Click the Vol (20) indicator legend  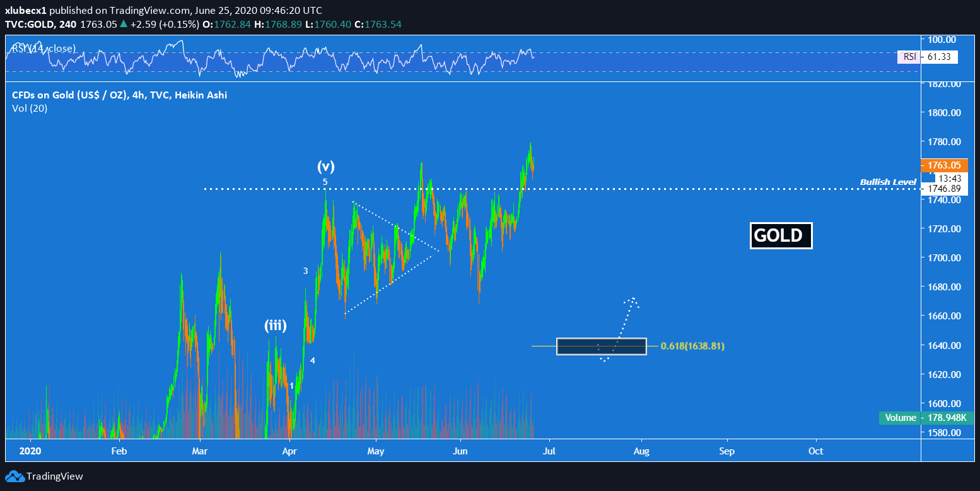pyautogui.click(x=30, y=108)
